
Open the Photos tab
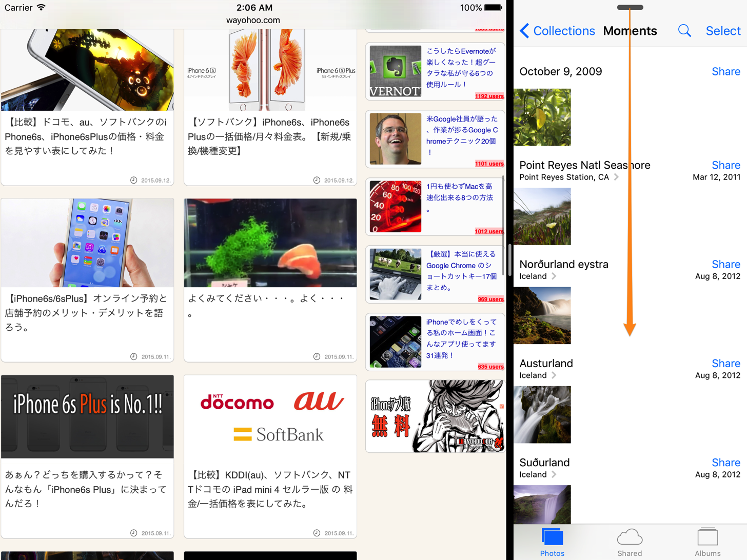point(552,543)
